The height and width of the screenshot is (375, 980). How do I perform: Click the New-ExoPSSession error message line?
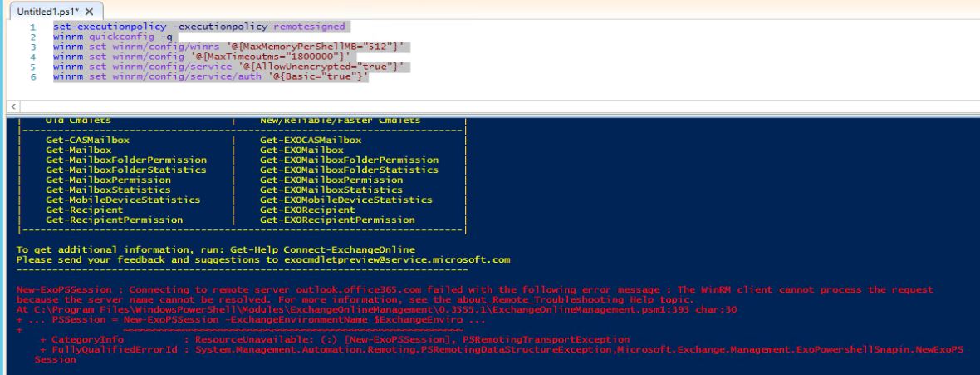point(474,290)
